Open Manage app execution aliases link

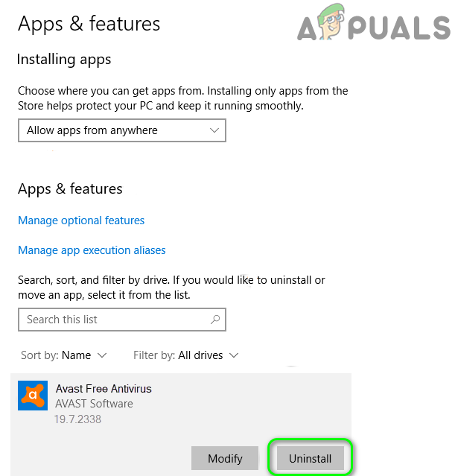(92, 250)
